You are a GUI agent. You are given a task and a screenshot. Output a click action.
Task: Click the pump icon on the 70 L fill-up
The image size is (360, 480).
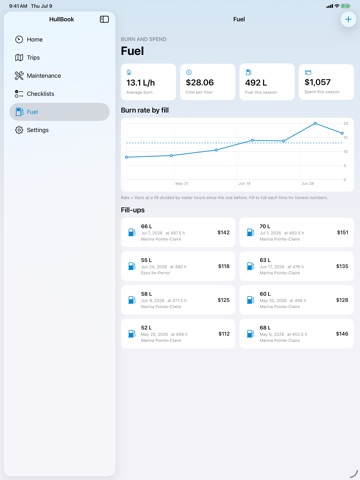(250, 232)
